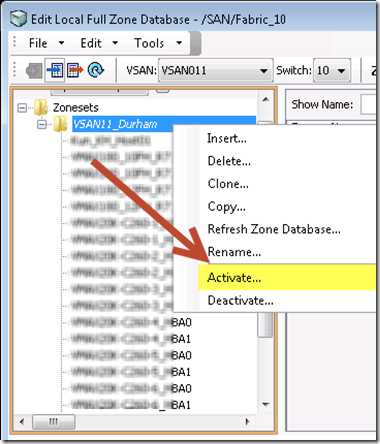This screenshot has width=380, height=444.
Task: Click the horizontal scrollbar right arrow
Action: pyautogui.click(x=247, y=422)
